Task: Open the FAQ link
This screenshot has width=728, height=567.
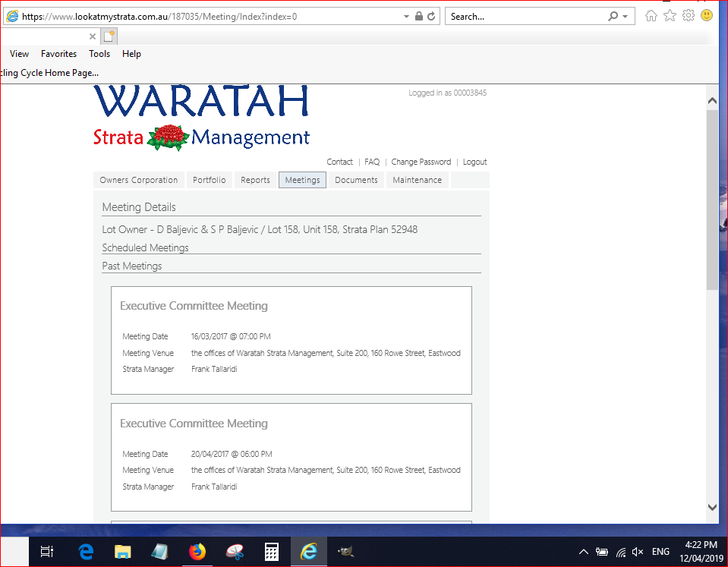Action: click(x=372, y=162)
